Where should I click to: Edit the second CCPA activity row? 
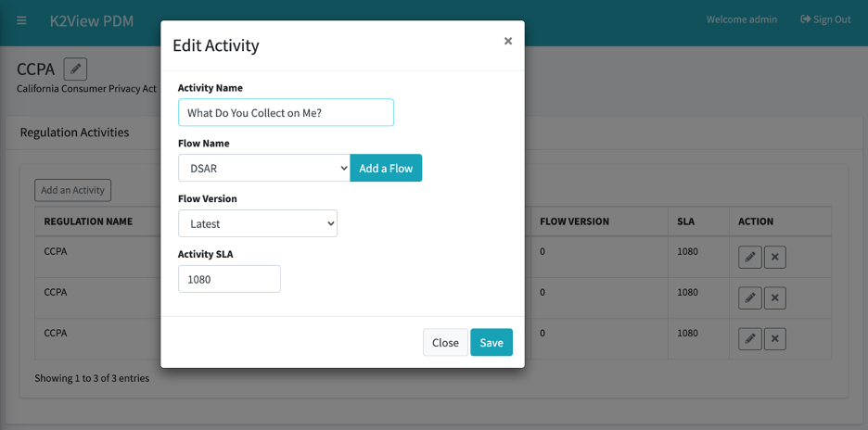tap(750, 298)
